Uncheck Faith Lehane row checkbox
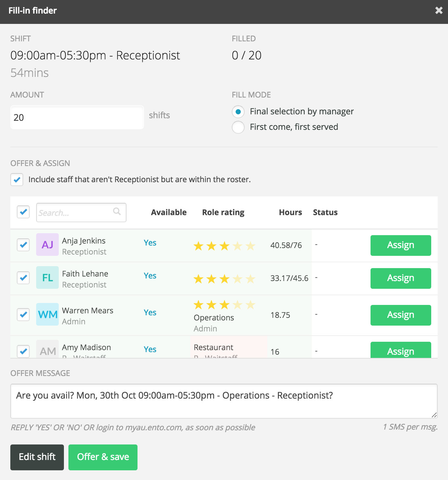448x480 pixels. pyautogui.click(x=23, y=278)
